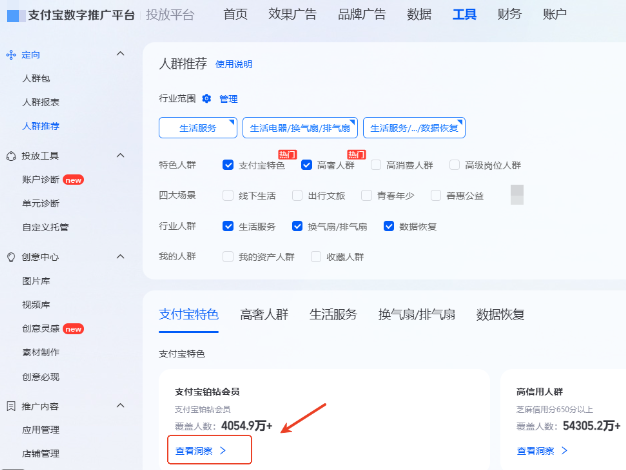Click 查看洞察 under 支付宝铂钻会员

[194, 451]
